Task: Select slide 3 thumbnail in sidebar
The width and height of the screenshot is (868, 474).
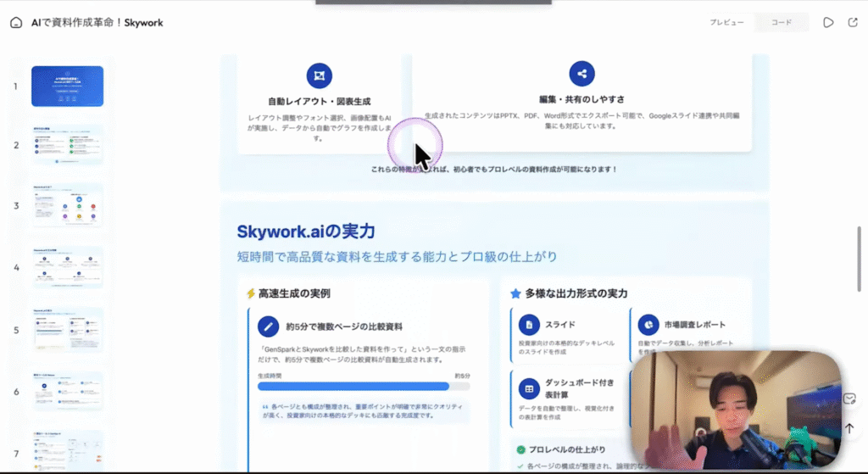Action: point(68,205)
